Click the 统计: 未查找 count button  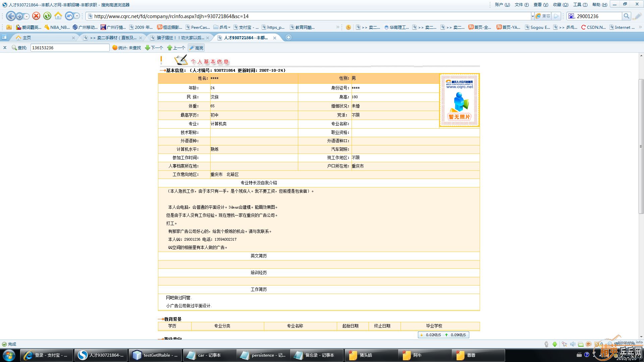(126, 48)
